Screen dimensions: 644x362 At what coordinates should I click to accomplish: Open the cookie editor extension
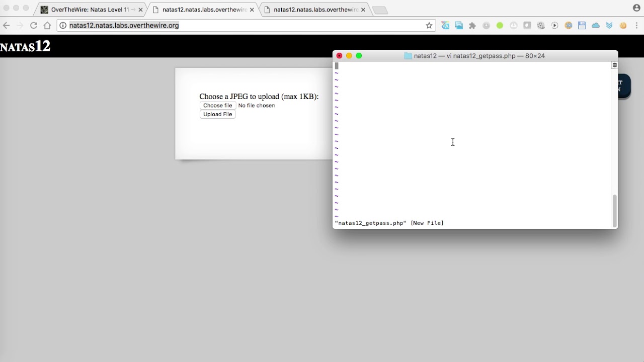pyautogui.click(x=623, y=26)
